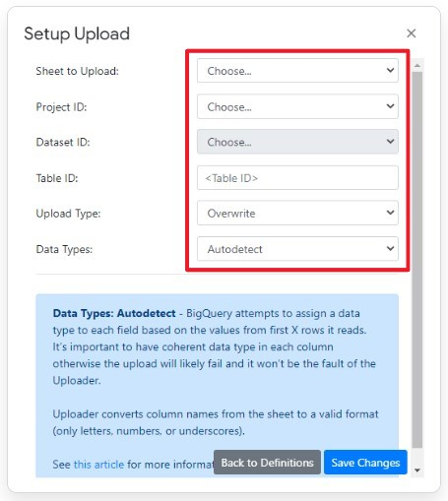The height and width of the screenshot is (501, 448).
Task: Open the Sheet to Upload dropdown
Action: [297, 71]
